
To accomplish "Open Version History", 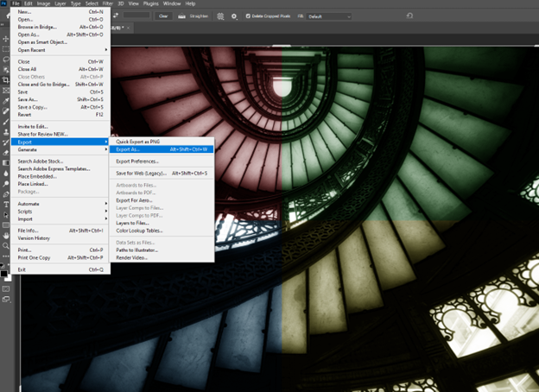I will pyautogui.click(x=60, y=238).
